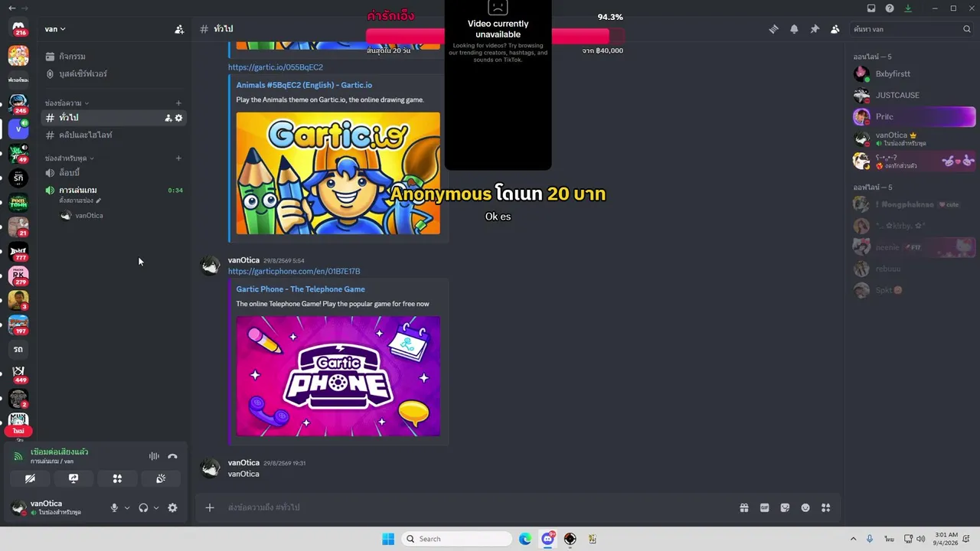Show pinned messages via pin icon
980x551 pixels.
[x=815, y=29]
